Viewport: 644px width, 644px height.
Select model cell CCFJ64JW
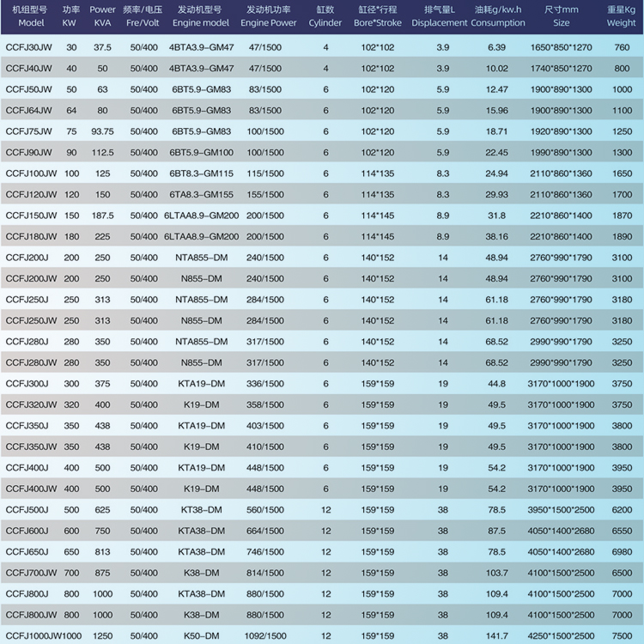28,111
